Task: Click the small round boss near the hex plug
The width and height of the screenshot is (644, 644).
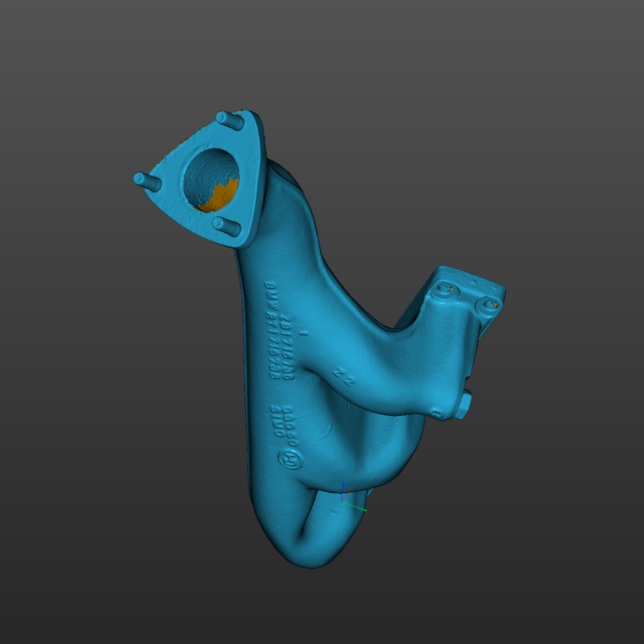Action: click(436, 413)
